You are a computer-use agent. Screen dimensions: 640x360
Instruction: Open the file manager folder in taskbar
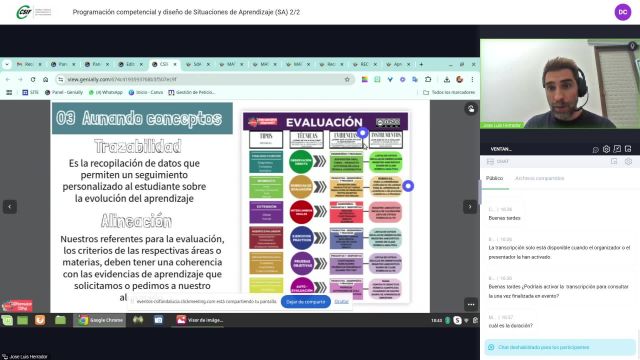pyautogui.click(x=60, y=320)
